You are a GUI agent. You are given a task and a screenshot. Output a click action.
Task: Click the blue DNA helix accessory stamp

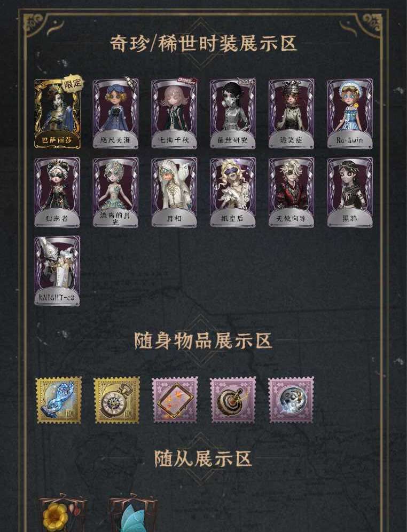pos(59,400)
